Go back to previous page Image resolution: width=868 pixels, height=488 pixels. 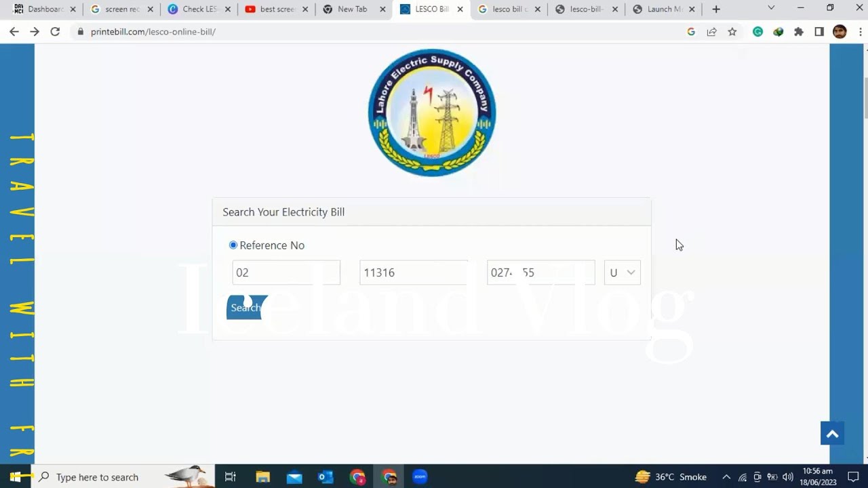[x=14, y=32]
